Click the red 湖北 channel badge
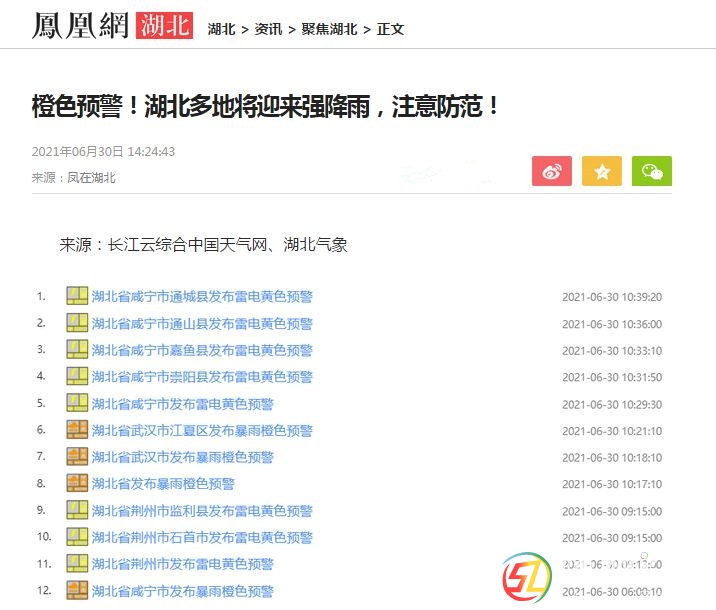Viewport: 716px width, 610px height. pos(163,26)
